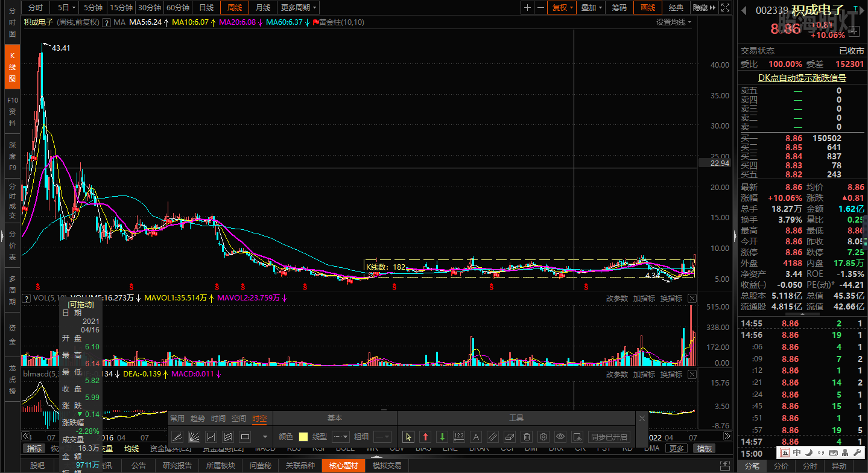The width and height of the screenshot is (868, 473).
Task: Select the text annotation A tool
Action: 476,437
